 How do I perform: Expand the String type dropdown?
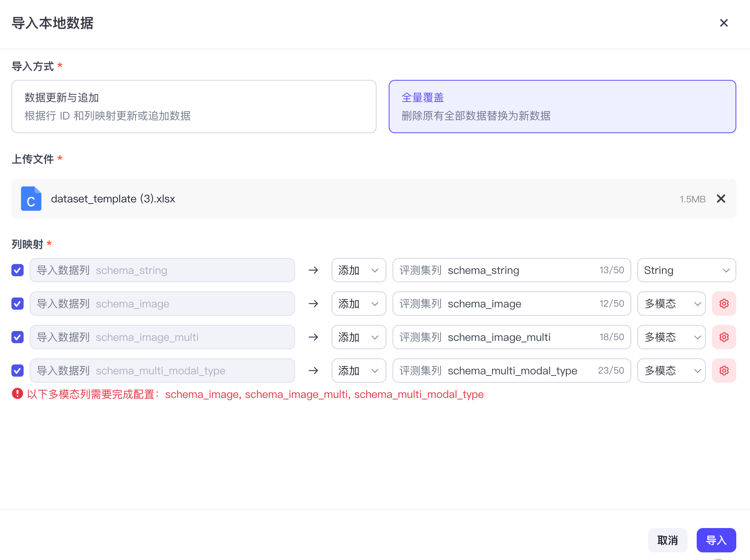point(686,270)
